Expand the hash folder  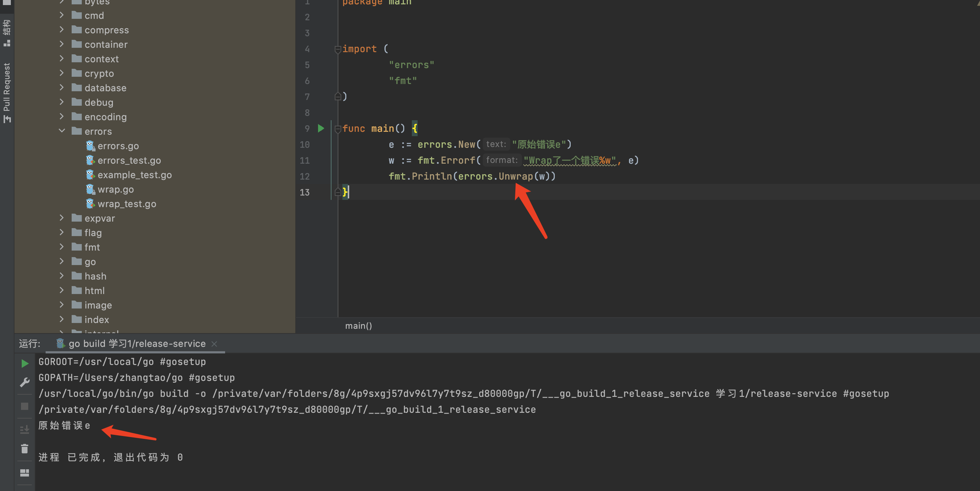pos(62,276)
